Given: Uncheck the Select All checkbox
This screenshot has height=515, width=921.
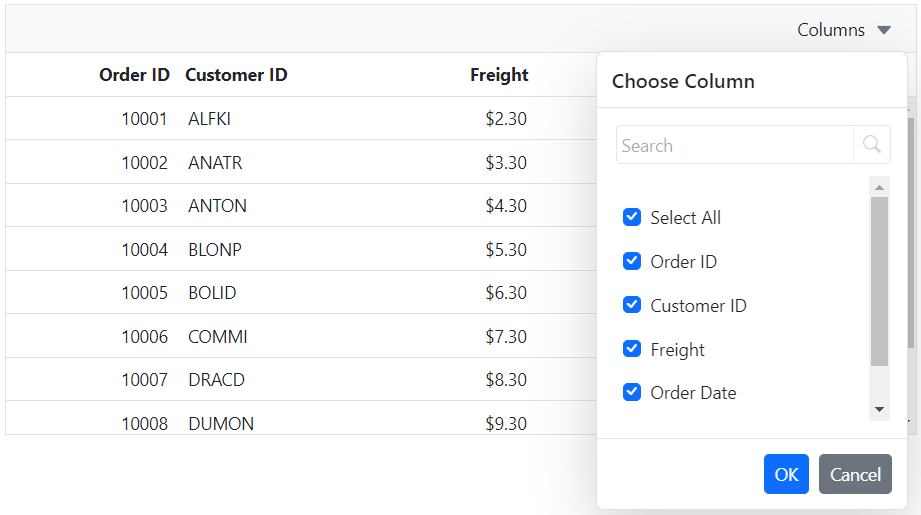Looking at the screenshot, I should 632,217.
